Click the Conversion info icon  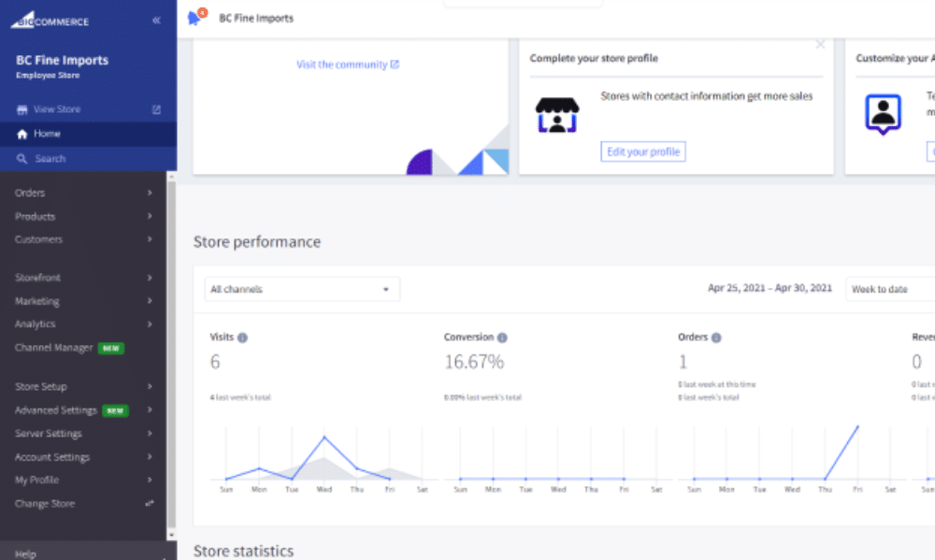(502, 337)
